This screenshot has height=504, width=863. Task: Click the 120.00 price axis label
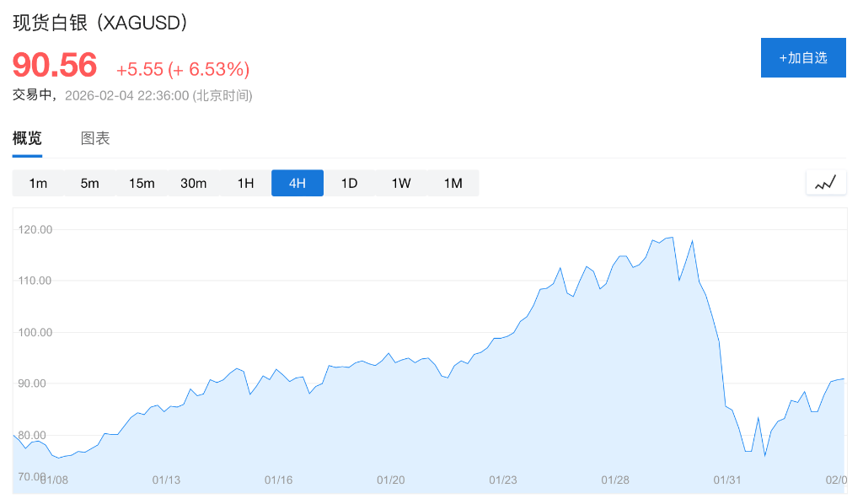[x=35, y=229]
